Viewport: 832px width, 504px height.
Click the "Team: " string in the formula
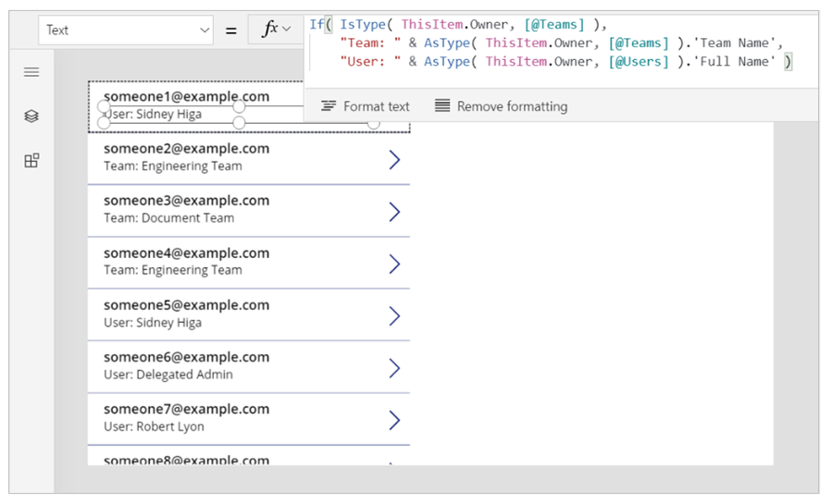(x=370, y=43)
